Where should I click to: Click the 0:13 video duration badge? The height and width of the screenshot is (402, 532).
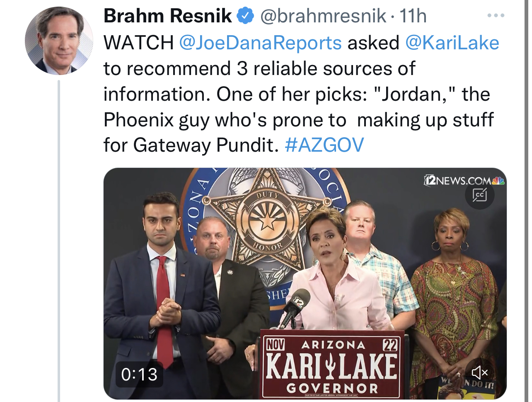pos(139,374)
